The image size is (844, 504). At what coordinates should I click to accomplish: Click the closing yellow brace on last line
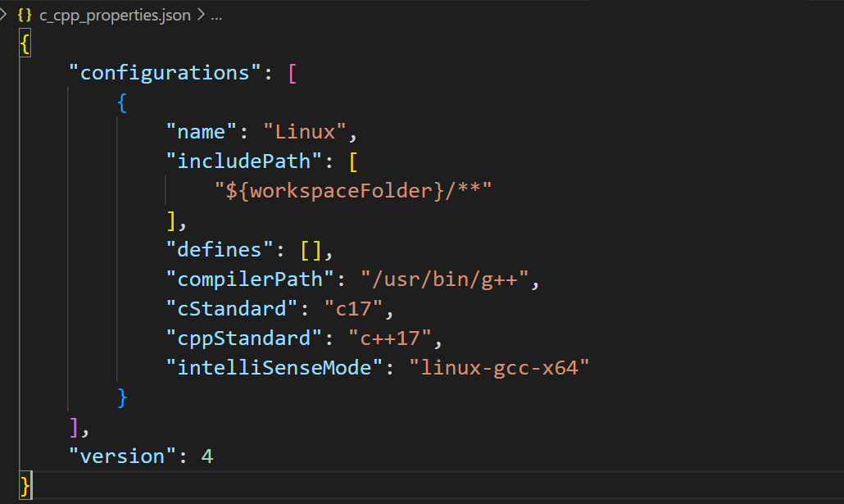pyautogui.click(x=25, y=486)
